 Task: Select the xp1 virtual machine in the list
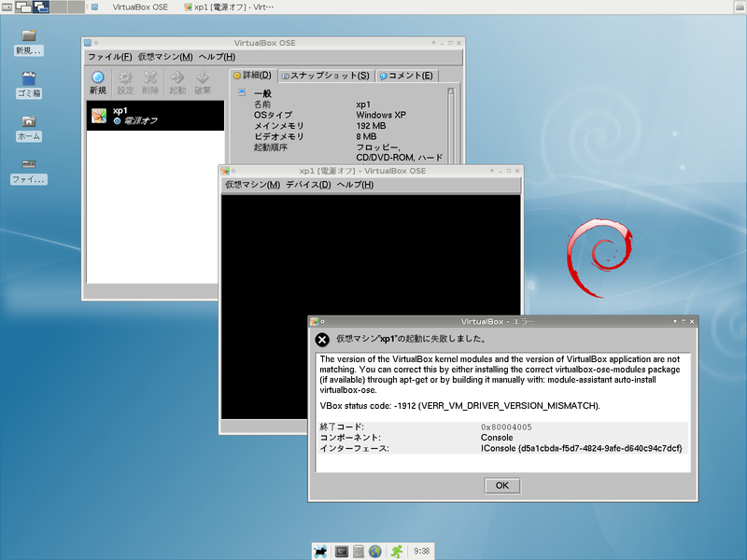(155, 116)
